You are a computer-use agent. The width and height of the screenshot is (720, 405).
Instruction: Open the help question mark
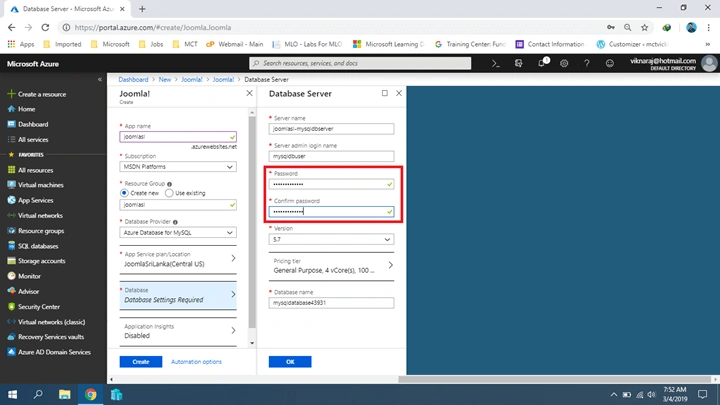[x=586, y=63]
